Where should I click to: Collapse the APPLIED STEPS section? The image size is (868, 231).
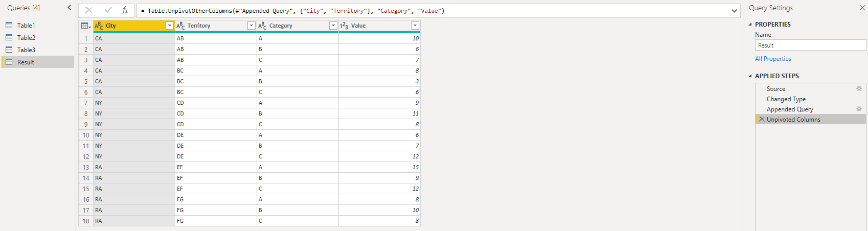pos(750,76)
